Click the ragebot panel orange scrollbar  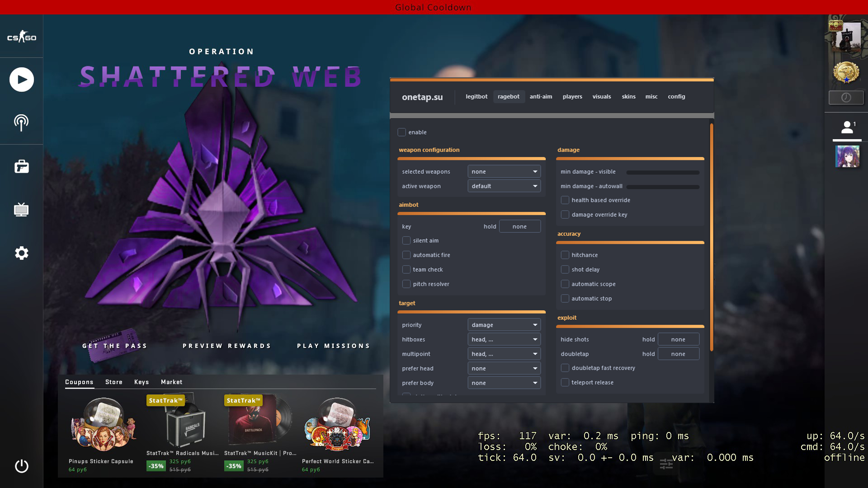click(x=712, y=237)
